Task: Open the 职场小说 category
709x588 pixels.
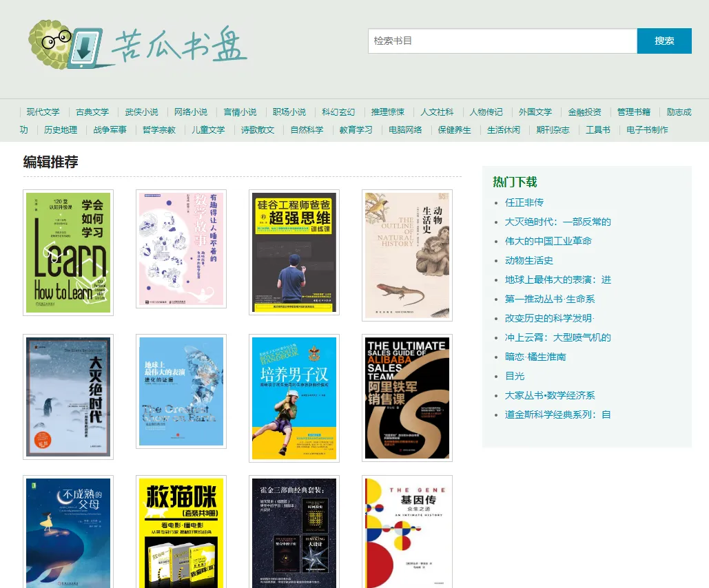Action: (289, 112)
